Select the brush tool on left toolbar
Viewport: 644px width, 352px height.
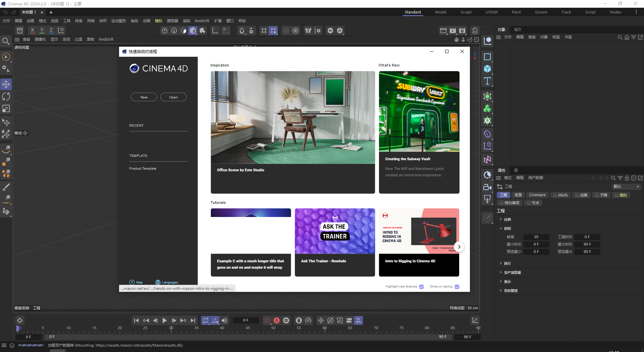(x=6, y=187)
